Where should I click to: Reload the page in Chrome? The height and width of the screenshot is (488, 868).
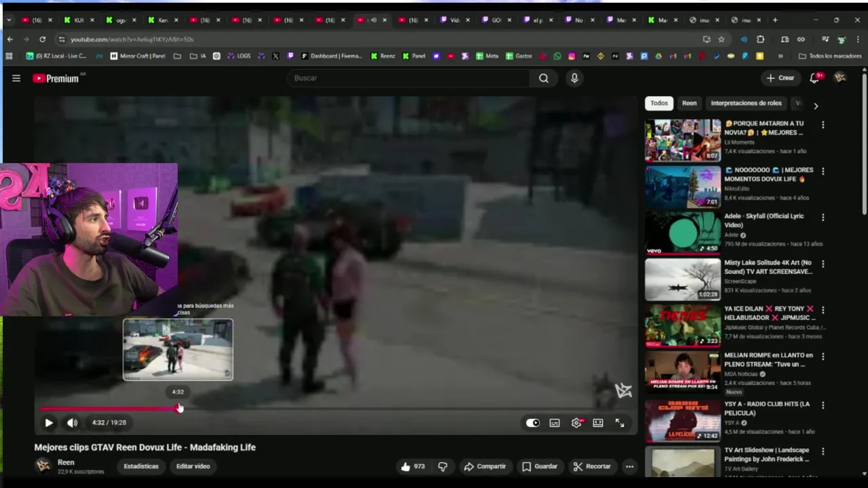coord(42,39)
